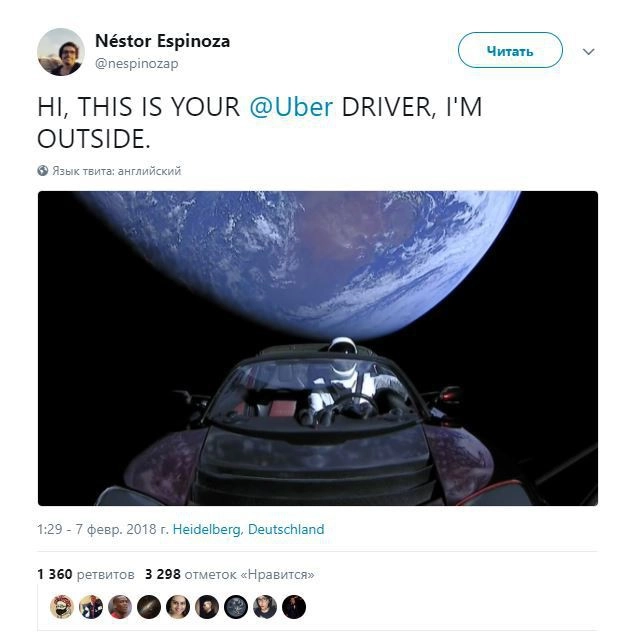Expand the tweet options chevron menu
636x642 pixels.
coord(588,52)
